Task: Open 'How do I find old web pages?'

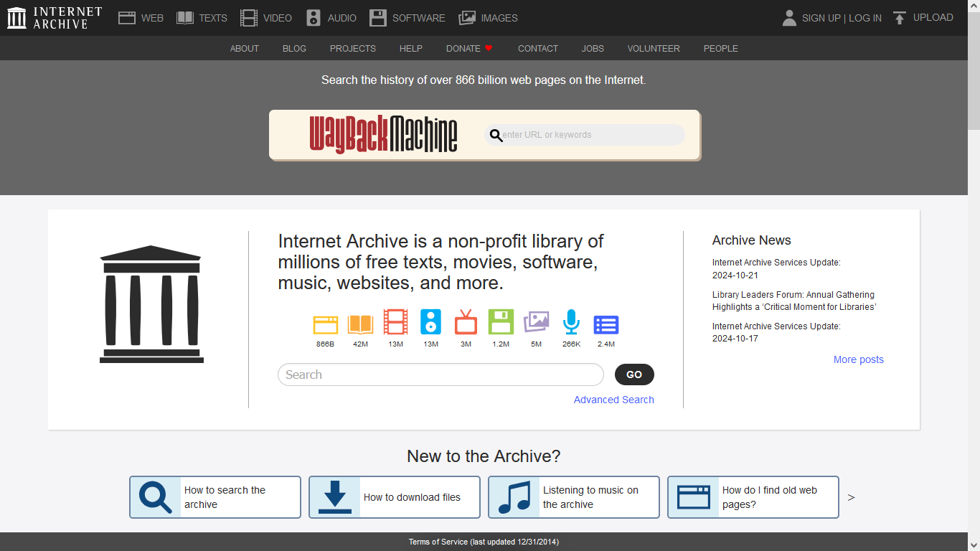Action: coord(770,497)
